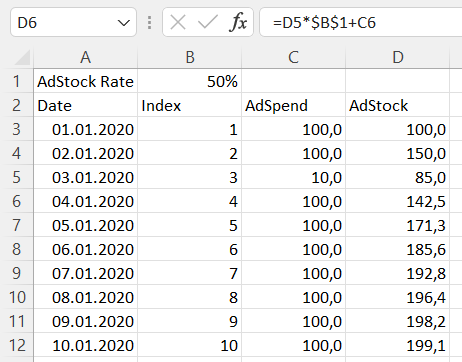Select AdStock value 196,4
Screen dimensions: 462x362
(x=398, y=297)
